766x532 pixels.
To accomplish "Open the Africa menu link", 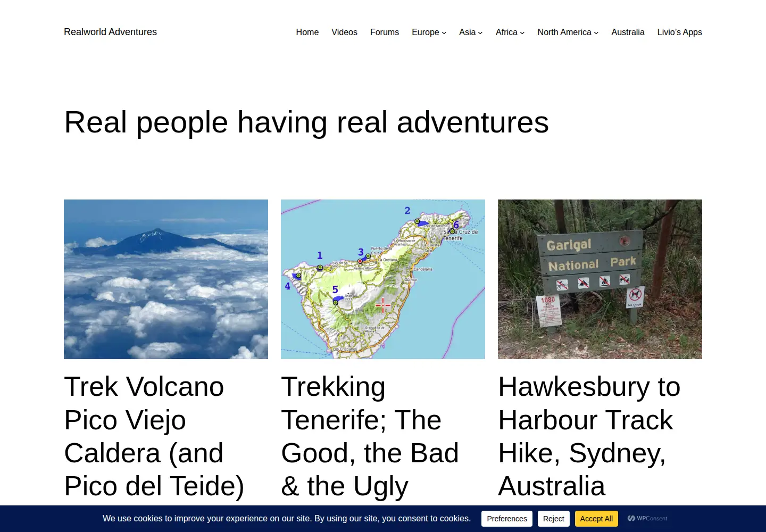I will coord(506,32).
